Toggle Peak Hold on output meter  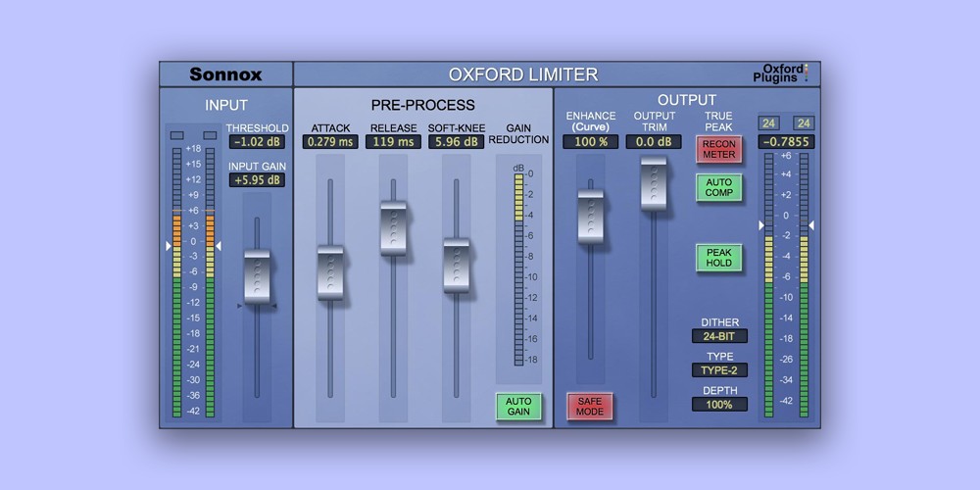[718, 258]
